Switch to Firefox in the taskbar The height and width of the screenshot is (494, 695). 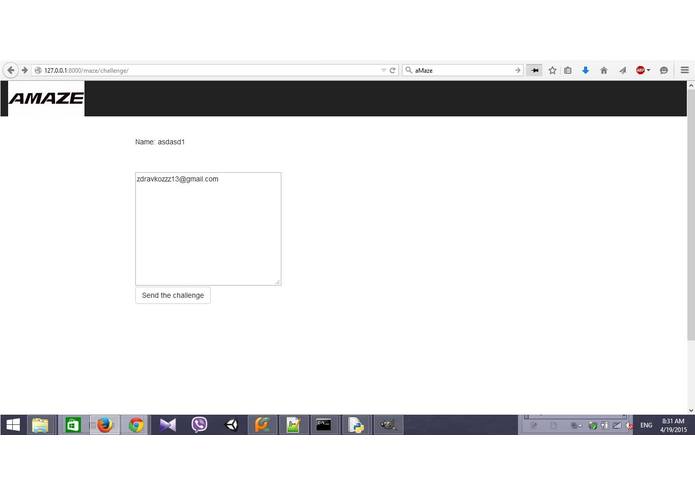(x=105, y=425)
